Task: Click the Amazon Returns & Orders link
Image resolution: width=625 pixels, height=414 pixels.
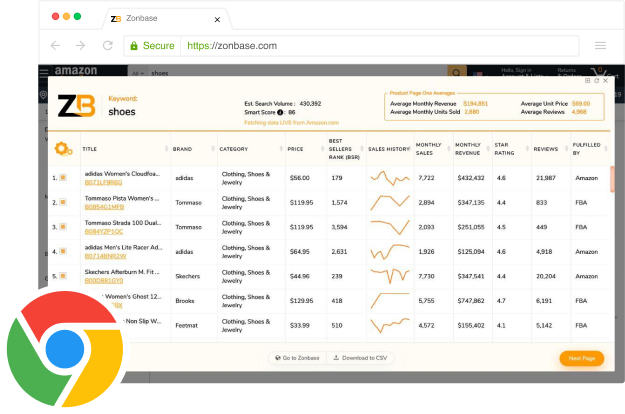Action: (567, 72)
